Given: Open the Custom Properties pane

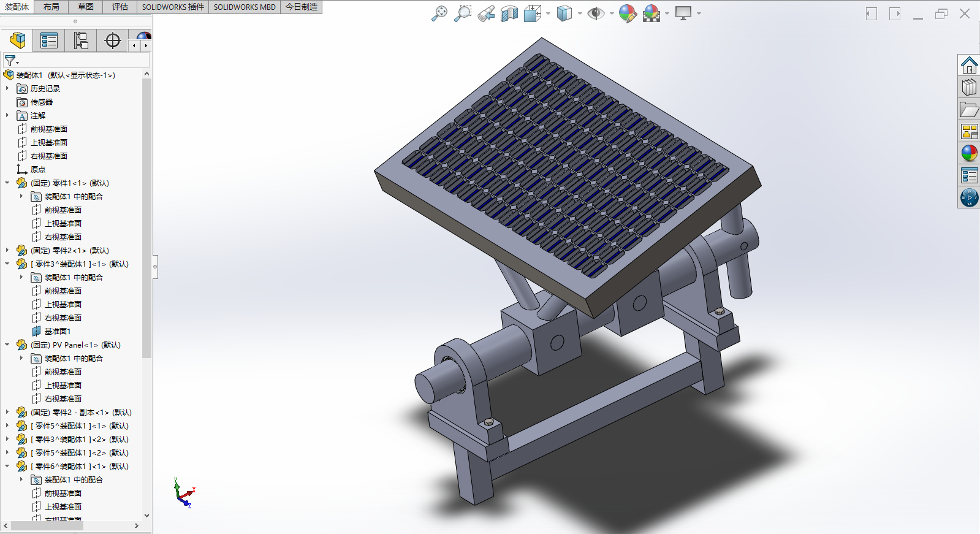Looking at the screenshot, I should tap(969, 175).
